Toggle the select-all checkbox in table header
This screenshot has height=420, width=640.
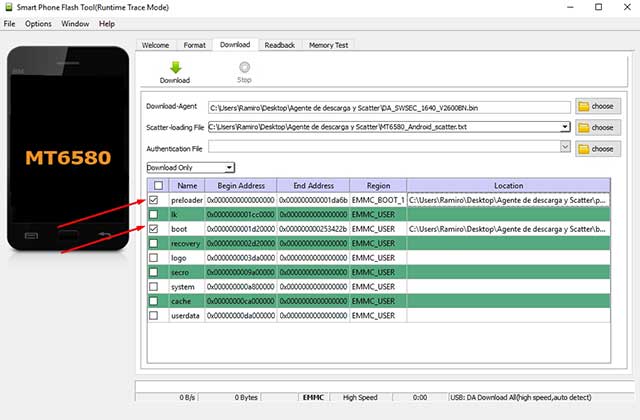[158, 186]
